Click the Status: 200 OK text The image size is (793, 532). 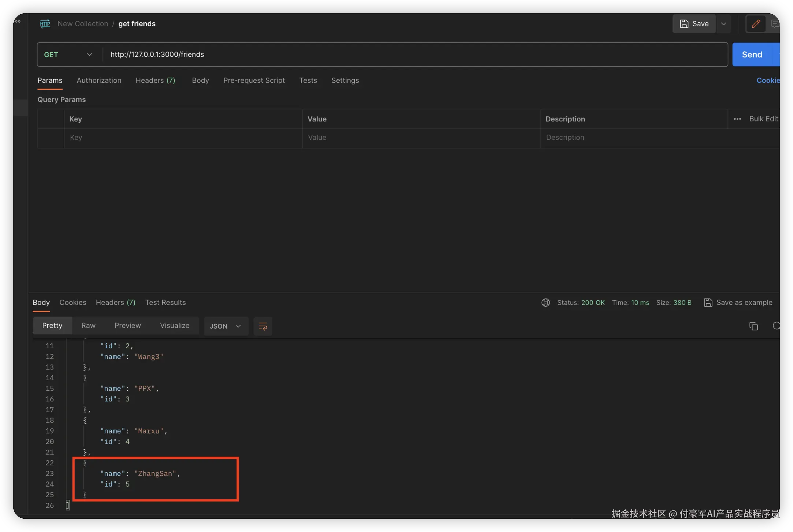click(581, 303)
